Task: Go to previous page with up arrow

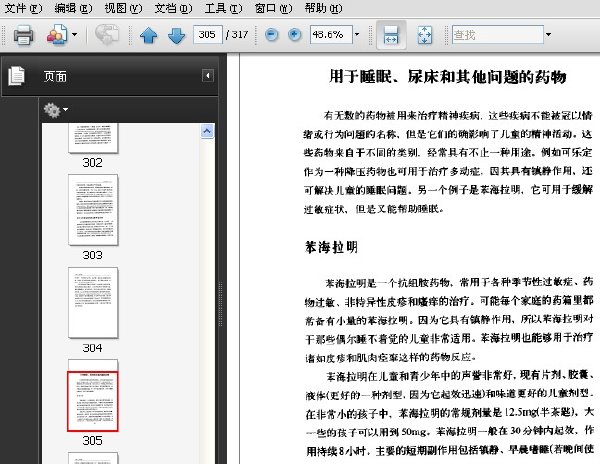Action: point(148,35)
